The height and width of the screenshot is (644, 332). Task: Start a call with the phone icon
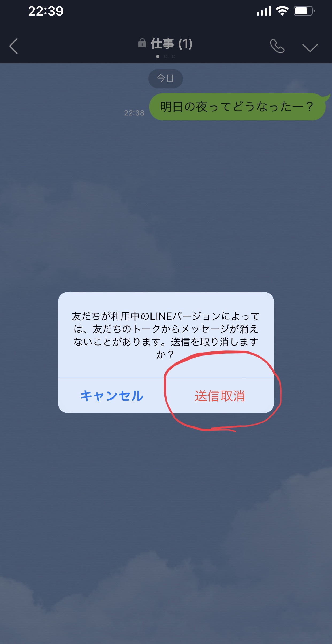(277, 46)
